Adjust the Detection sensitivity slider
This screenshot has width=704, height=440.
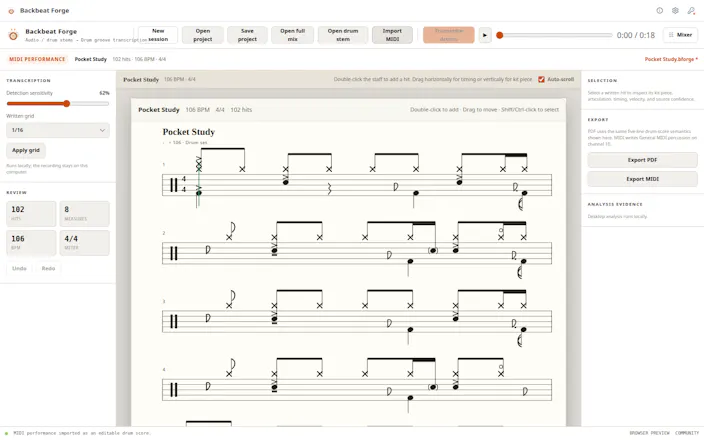(x=58, y=104)
